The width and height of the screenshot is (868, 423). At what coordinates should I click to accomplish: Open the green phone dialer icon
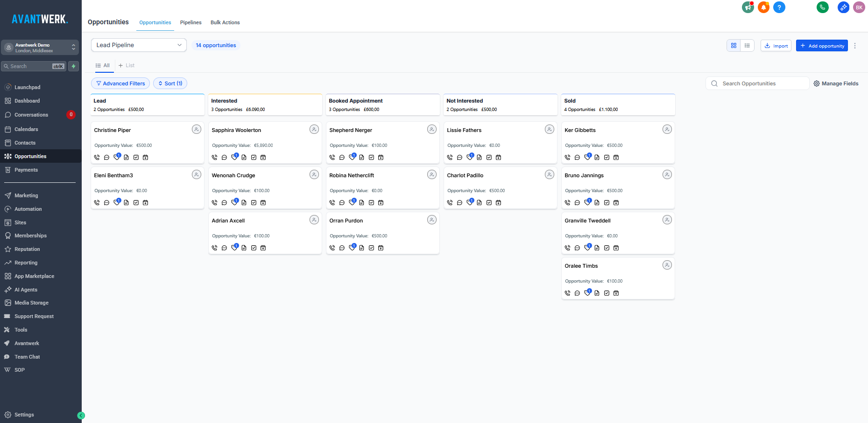click(823, 7)
